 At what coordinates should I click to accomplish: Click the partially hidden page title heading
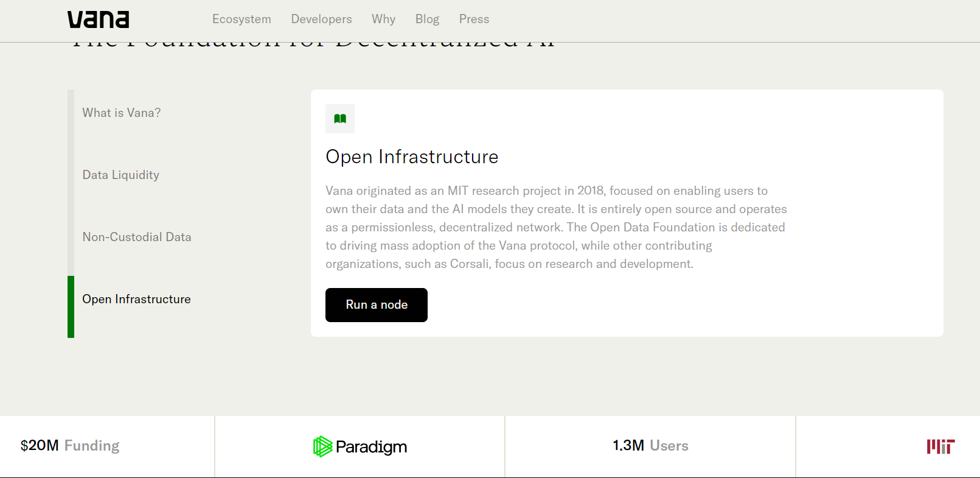[313, 45]
